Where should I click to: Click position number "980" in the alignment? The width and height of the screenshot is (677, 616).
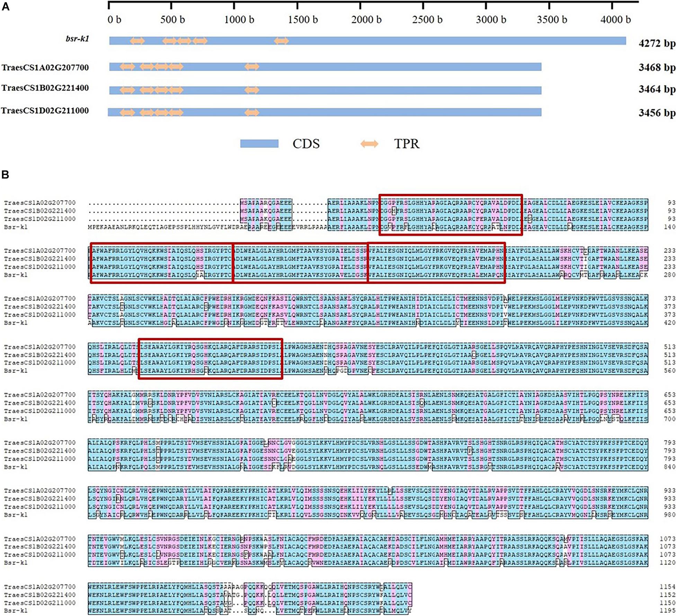(670, 515)
